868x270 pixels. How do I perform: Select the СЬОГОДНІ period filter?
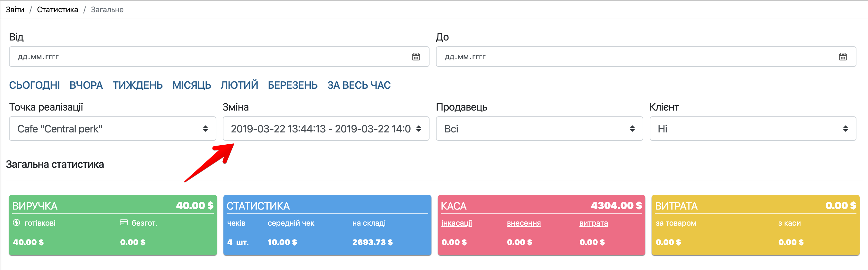pyautogui.click(x=34, y=85)
